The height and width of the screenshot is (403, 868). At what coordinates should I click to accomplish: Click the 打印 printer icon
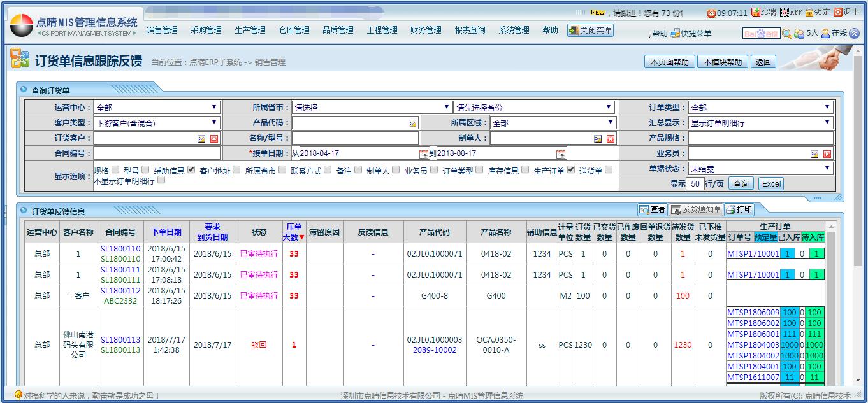730,209
